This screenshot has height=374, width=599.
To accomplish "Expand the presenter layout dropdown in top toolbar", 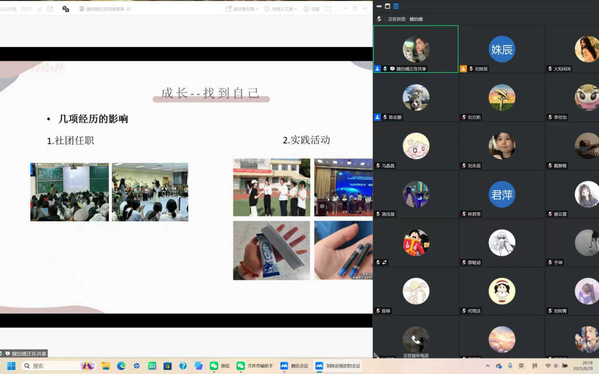I will click(x=242, y=9).
